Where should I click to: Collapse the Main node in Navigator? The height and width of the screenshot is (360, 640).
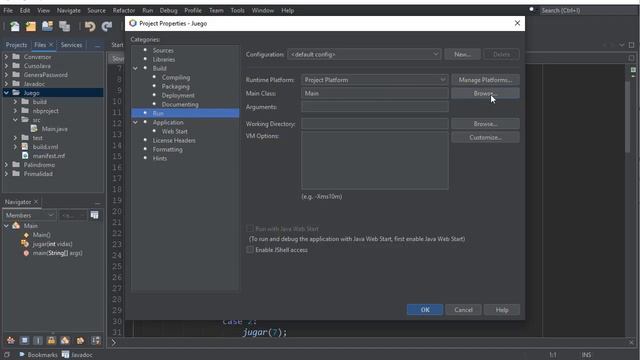tap(6, 226)
